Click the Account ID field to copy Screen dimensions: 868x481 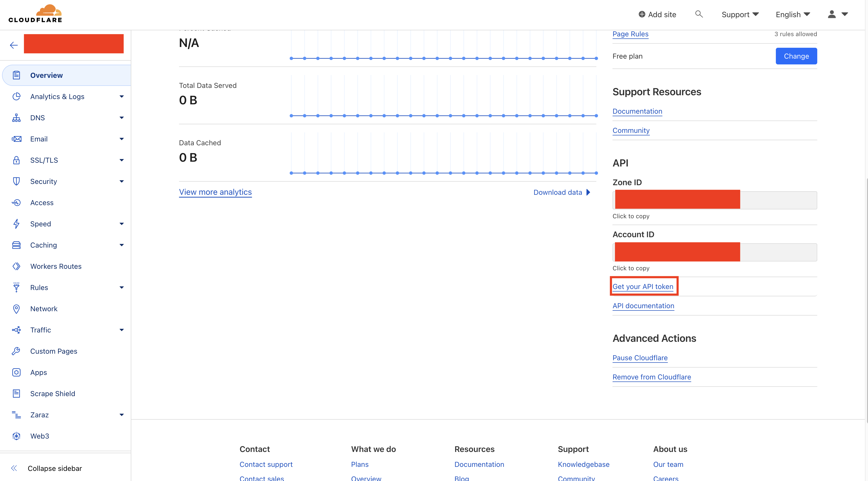(x=715, y=252)
